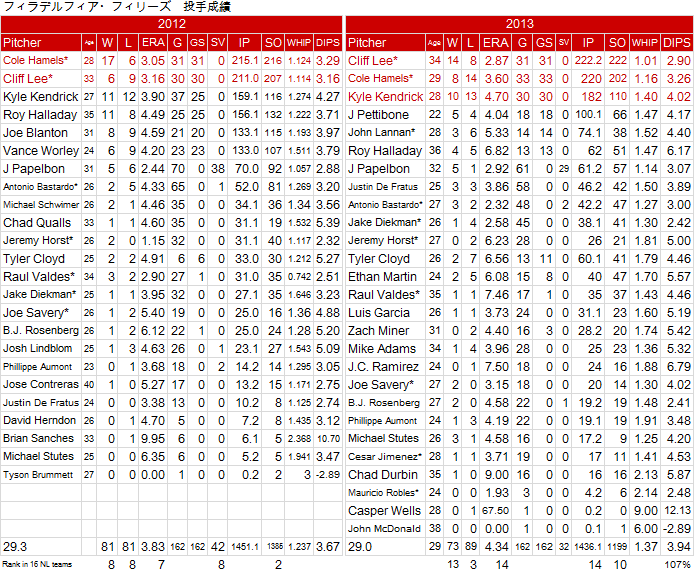Select Michael Stutes in 2013 table
This screenshot has height=569, width=694.
point(383,438)
